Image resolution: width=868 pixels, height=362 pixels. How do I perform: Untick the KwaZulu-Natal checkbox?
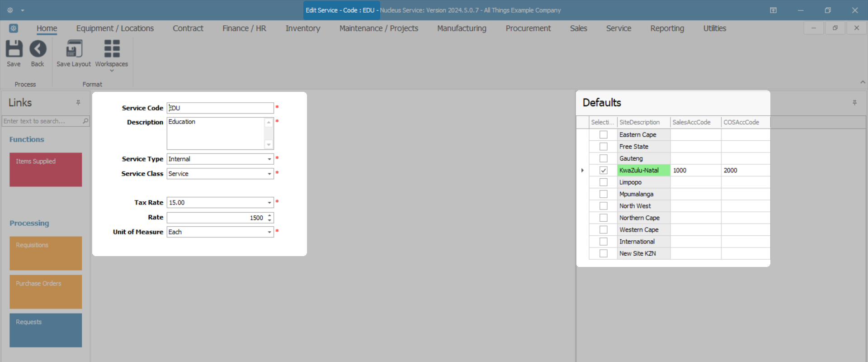[604, 170]
